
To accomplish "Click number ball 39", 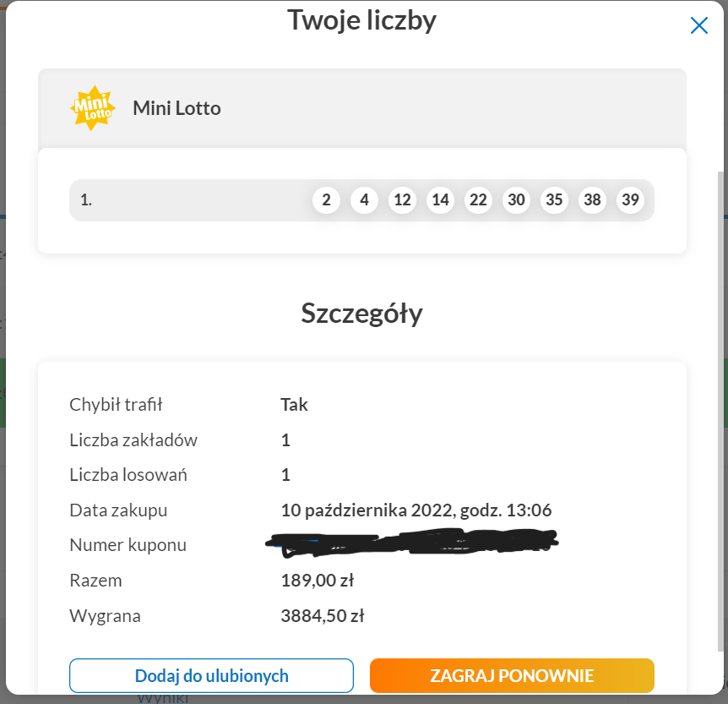I will (630, 200).
